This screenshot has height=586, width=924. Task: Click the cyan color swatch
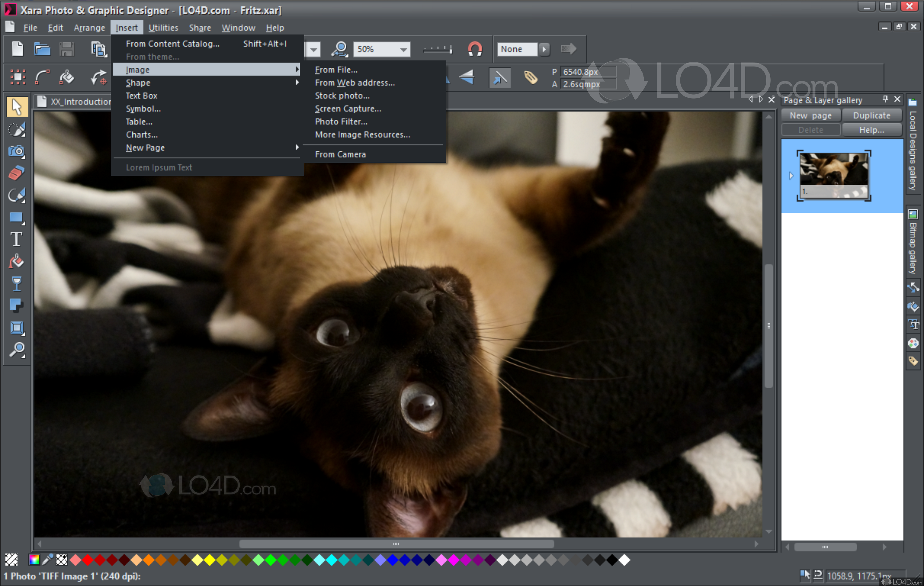pos(332,560)
